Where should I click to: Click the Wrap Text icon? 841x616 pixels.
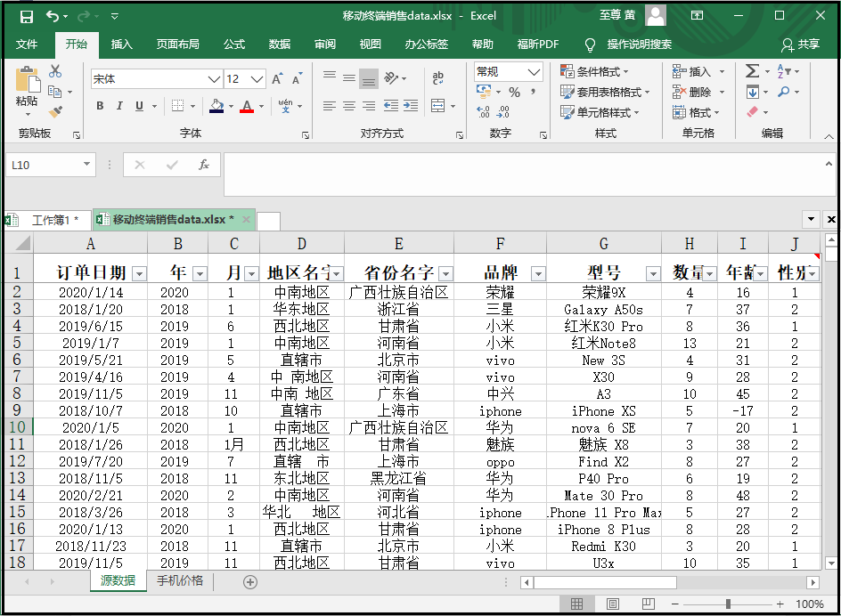(x=438, y=78)
